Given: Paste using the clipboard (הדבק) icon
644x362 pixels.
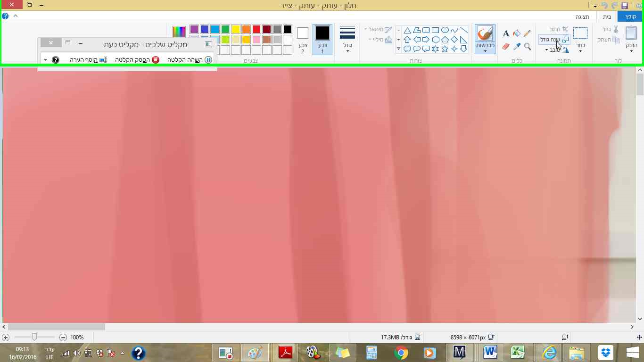Looking at the screenshot, I should pos(631,33).
